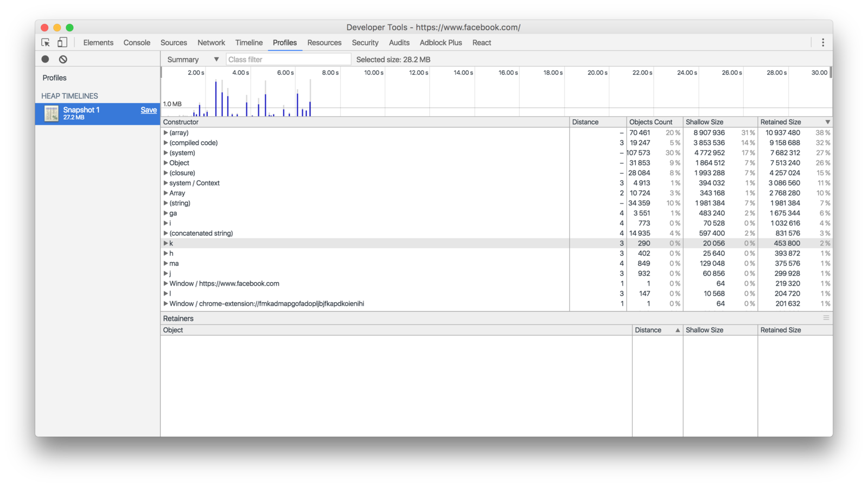The height and width of the screenshot is (487, 868).
Task: Click the Profiles sidebar heading
Action: click(x=54, y=78)
